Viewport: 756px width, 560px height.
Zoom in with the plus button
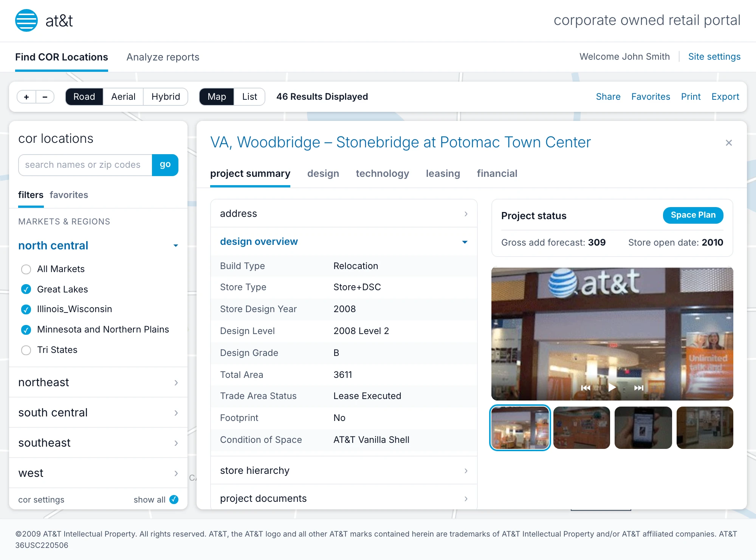coord(26,97)
